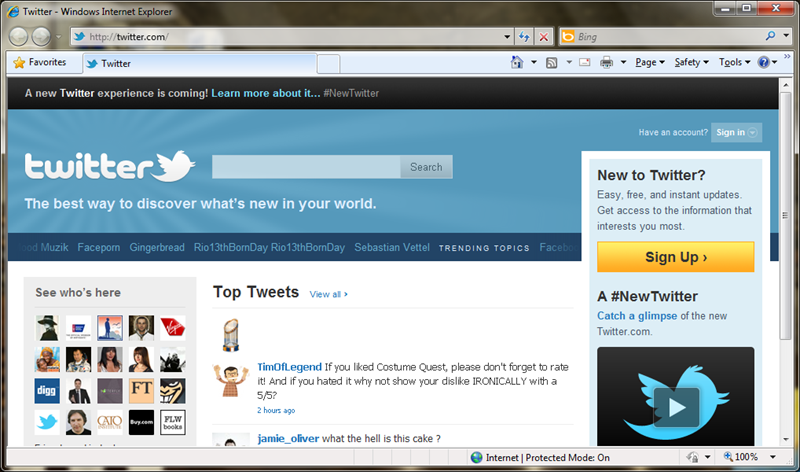The width and height of the screenshot is (800, 472).
Task: Click TimOfLegend's cartoon avatar
Action: coord(231,380)
